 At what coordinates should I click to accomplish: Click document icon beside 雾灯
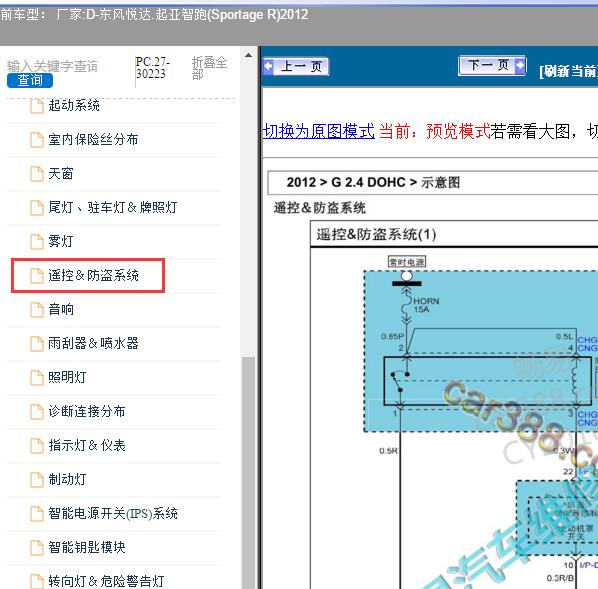[x=37, y=241]
